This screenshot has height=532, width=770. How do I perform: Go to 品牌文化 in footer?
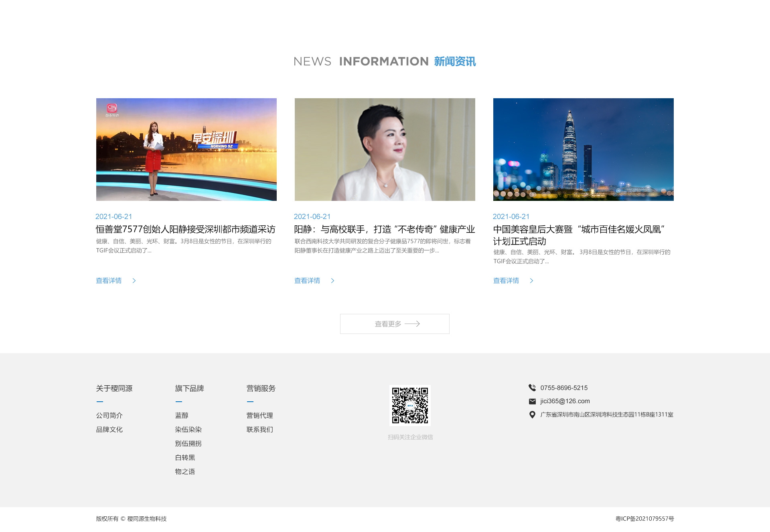point(109,429)
